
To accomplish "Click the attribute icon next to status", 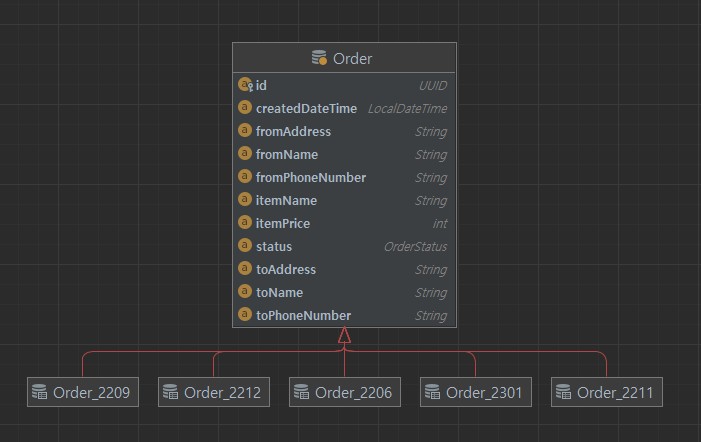I will 245,246.
